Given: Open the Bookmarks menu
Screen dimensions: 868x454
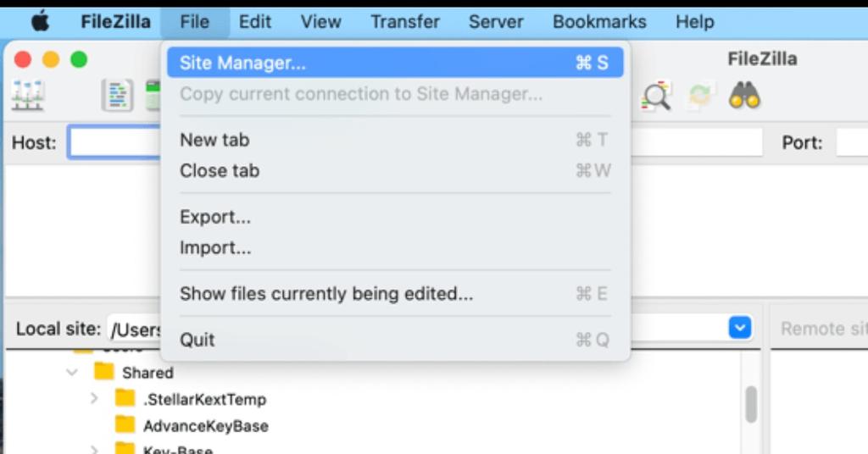Looking at the screenshot, I should click(599, 22).
